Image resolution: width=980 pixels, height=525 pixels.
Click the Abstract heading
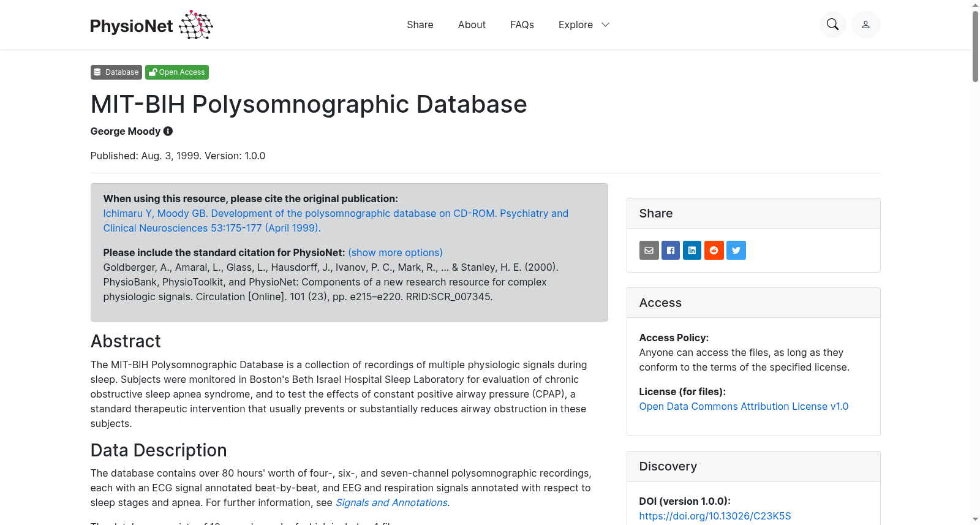[x=126, y=341]
